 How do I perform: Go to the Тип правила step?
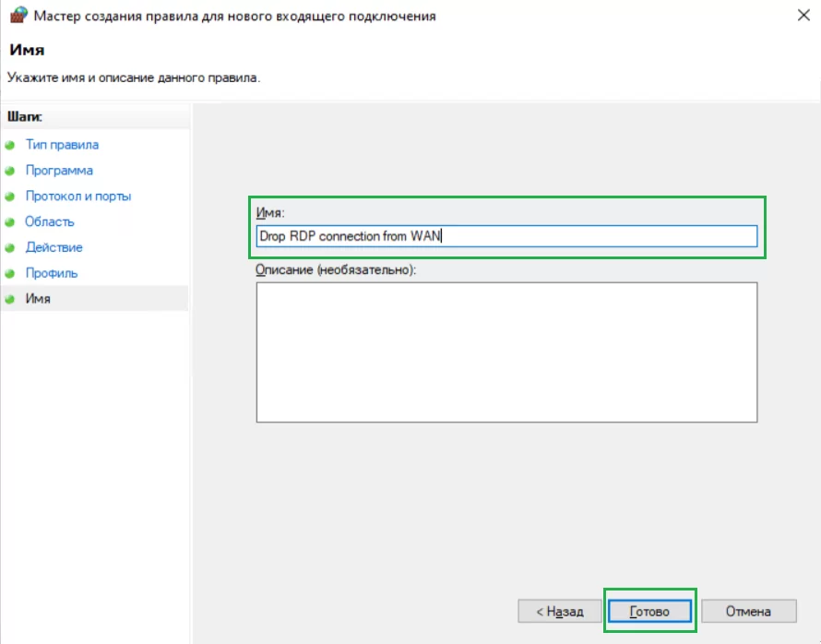(62, 145)
